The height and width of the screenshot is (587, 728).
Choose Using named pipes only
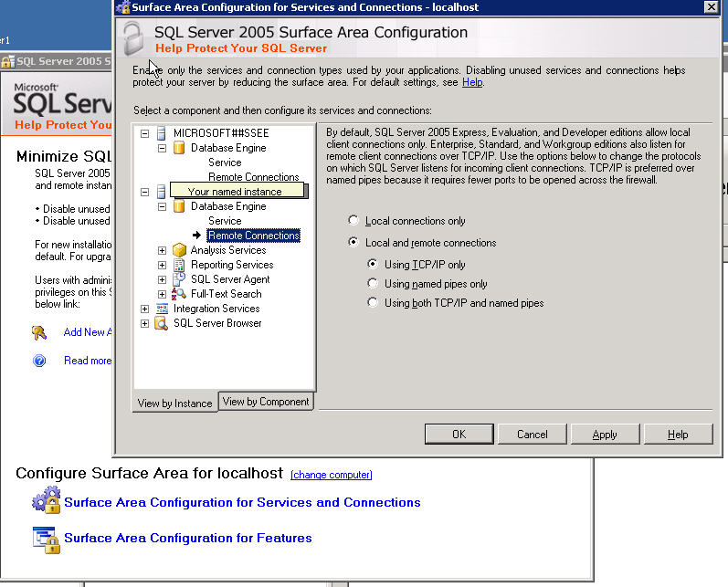pyautogui.click(x=373, y=283)
